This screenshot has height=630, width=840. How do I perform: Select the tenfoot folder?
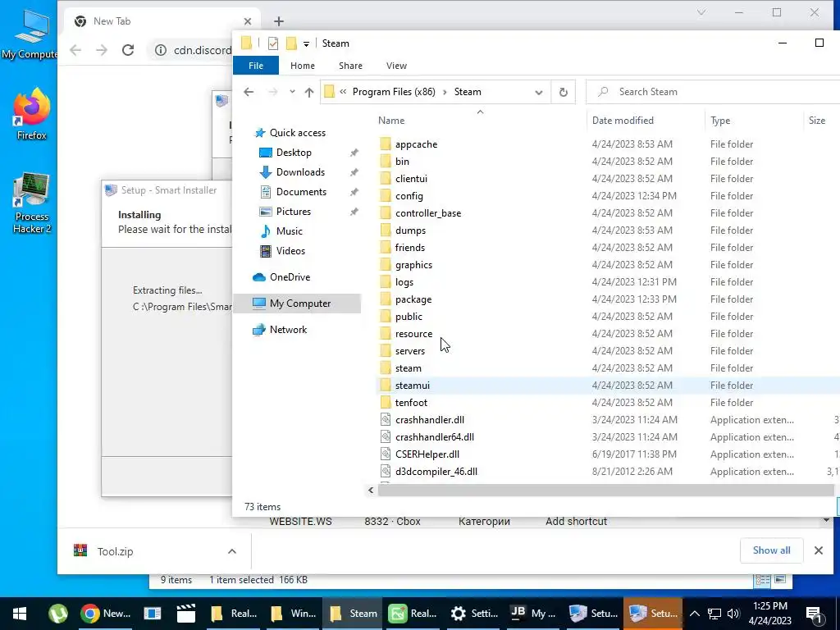[x=411, y=402]
